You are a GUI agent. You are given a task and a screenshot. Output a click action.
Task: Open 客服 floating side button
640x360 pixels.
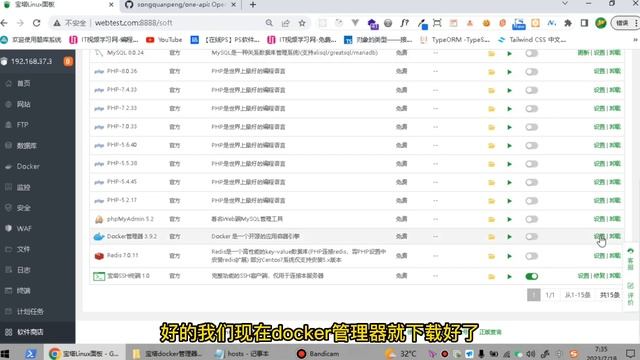[631, 259]
